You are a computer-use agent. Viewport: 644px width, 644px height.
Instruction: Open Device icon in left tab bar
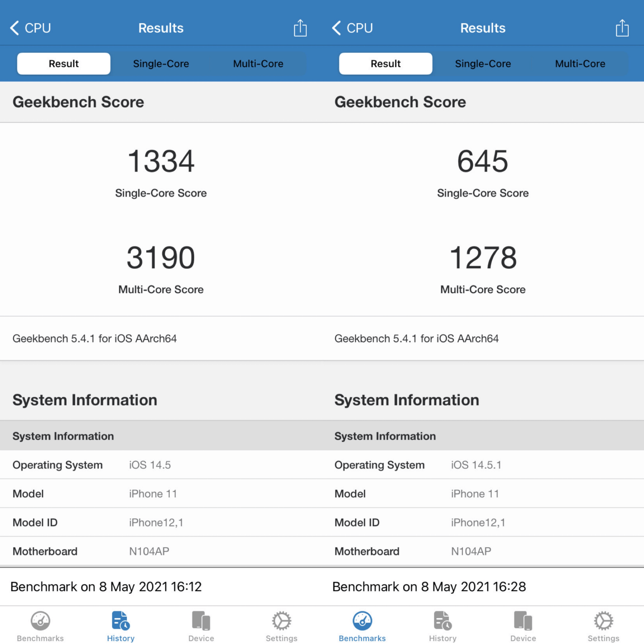point(201,621)
